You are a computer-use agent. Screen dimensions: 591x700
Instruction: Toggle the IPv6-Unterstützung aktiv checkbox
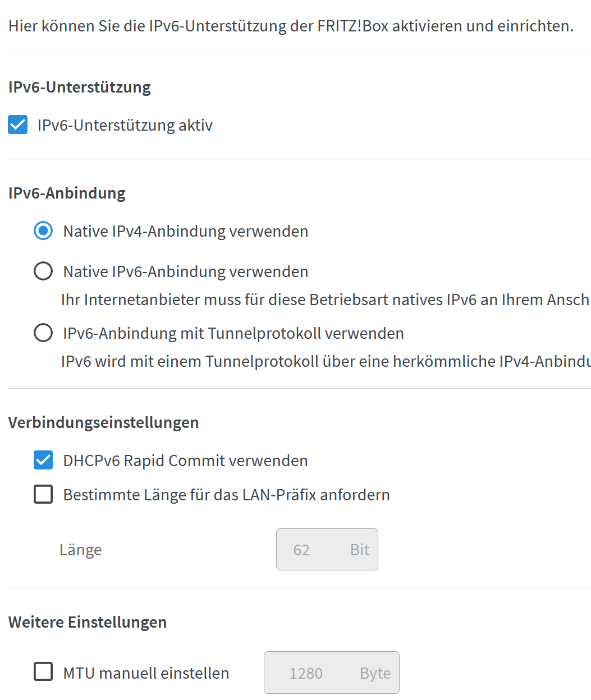click(x=17, y=125)
